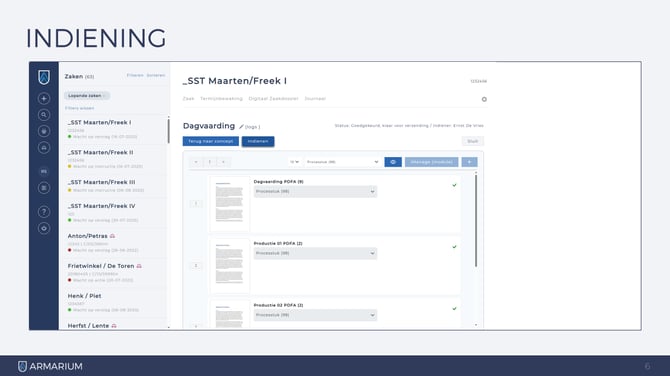Click the Filteren link in Zaken panel

135,75
